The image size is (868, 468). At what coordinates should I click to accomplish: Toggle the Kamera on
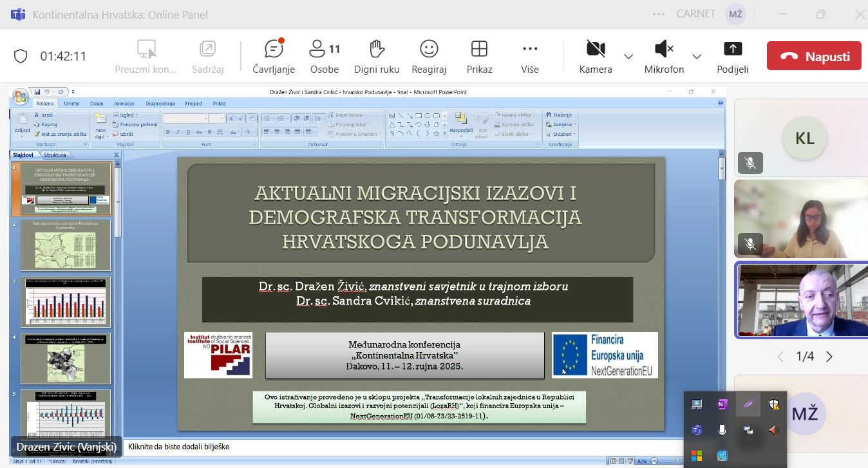click(x=595, y=56)
